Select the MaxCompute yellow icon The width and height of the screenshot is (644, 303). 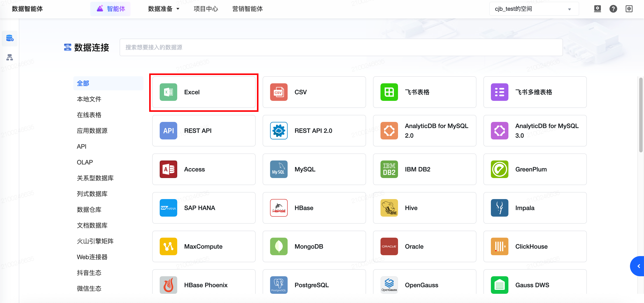(x=168, y=246)
